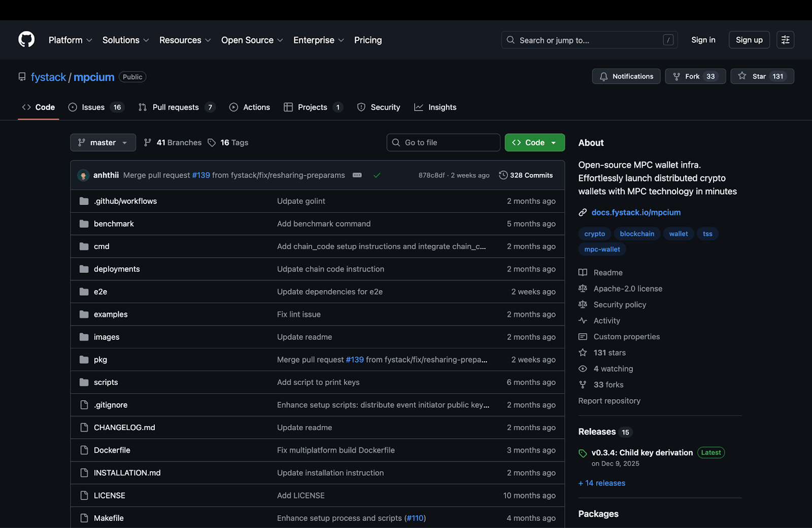Click the green check status icon
The height and width of the screenshot is (528, 812).
(x=377, y=175)
